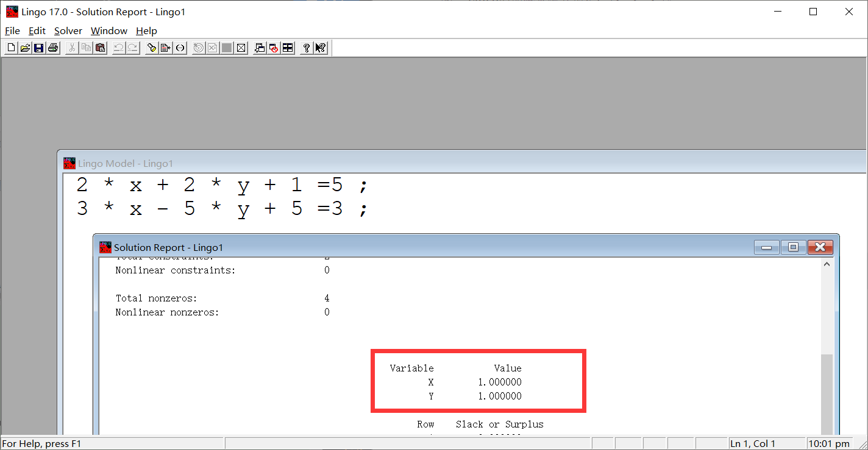868x450 pixels.
Task: Close all windows via red-circle icon
Action: (274, 48)
